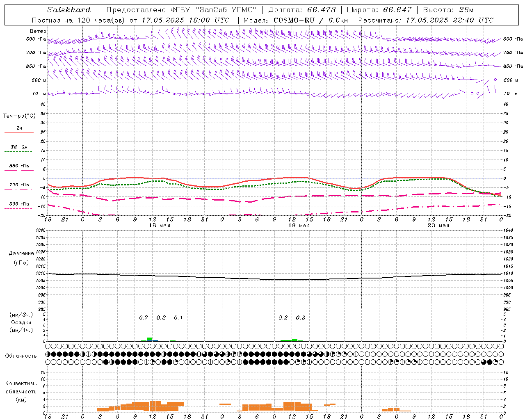Click the left 500 м wind level label
525x420 pixels.
tap(39, 80)
